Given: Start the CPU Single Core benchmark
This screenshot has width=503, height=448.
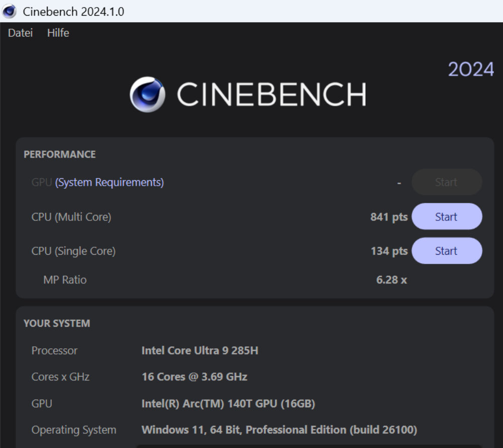Looking at the screenshot, I should [x=446, y=251].
